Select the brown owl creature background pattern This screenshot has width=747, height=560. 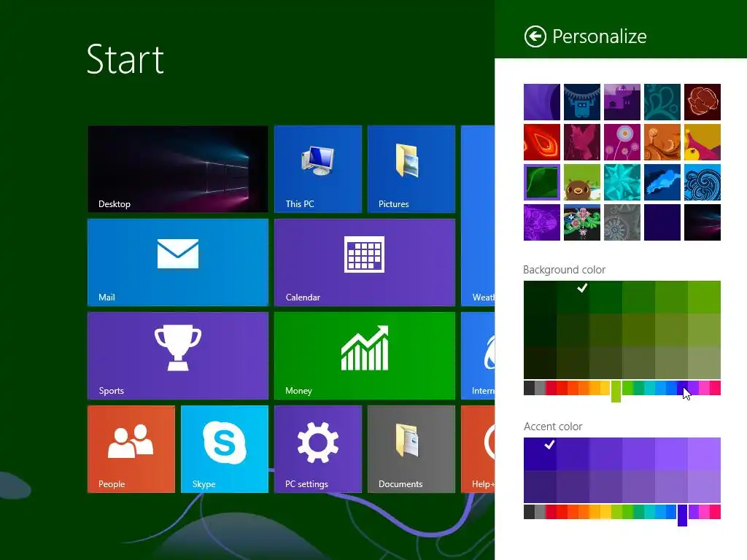point(581,182)
